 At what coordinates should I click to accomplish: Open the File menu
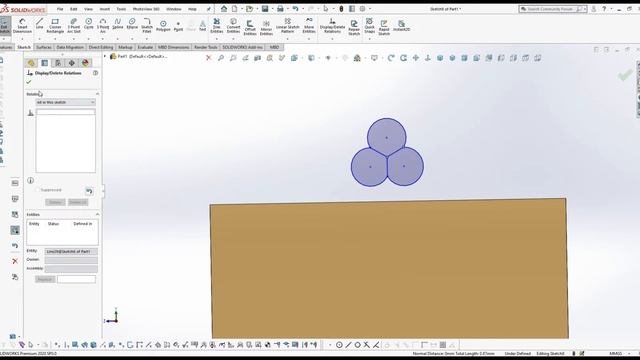(60, 9)
